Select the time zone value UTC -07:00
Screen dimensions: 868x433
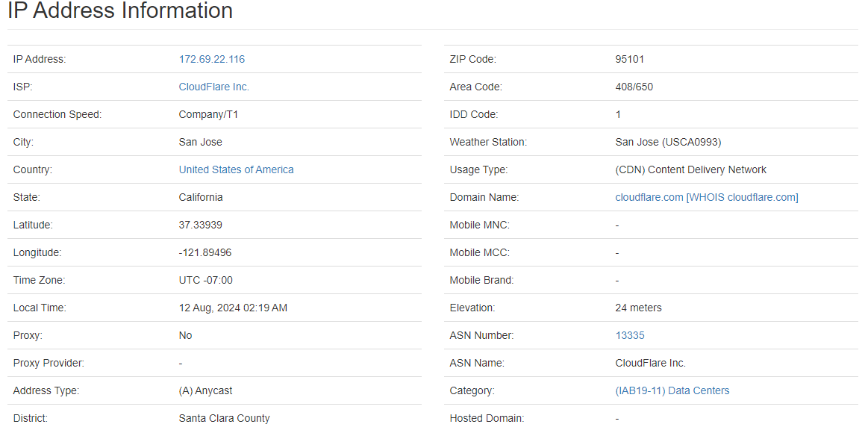205,280
